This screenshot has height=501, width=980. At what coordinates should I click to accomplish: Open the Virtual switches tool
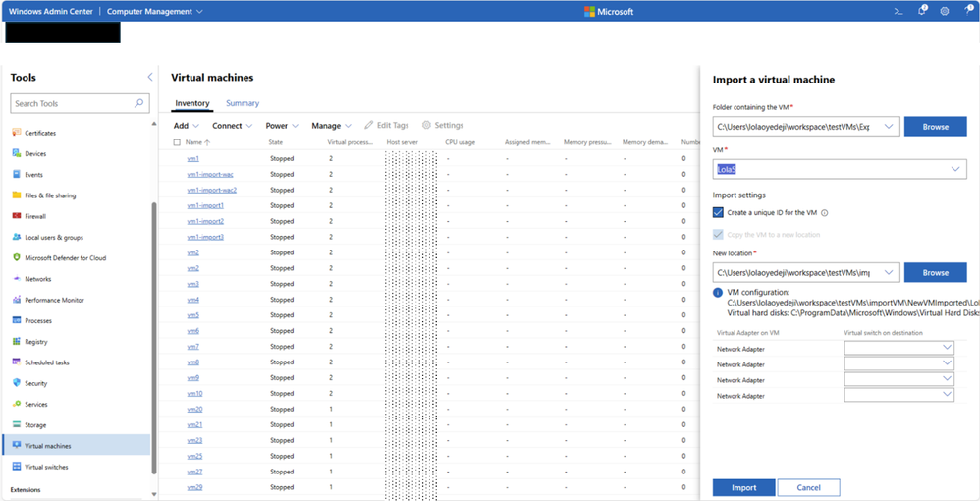tap(46, 468)
